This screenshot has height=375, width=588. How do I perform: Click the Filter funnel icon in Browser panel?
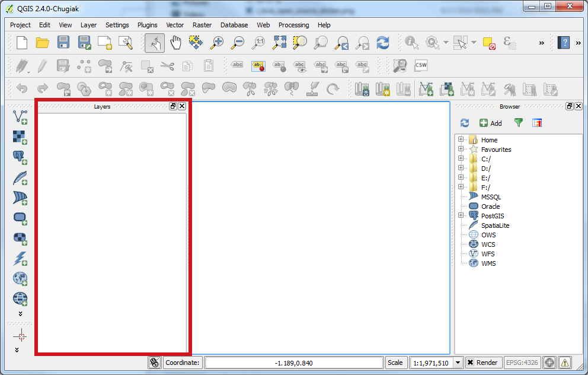pos(519,123)
